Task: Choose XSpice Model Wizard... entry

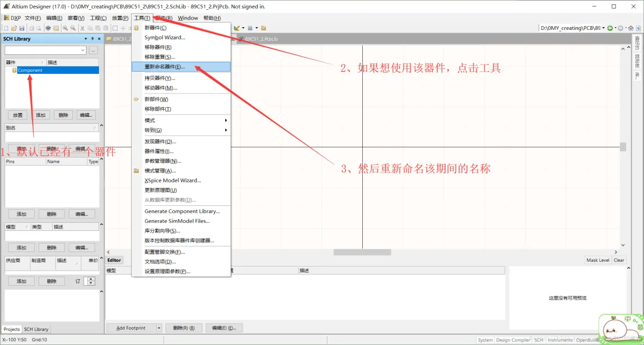Action: (181, 180)
